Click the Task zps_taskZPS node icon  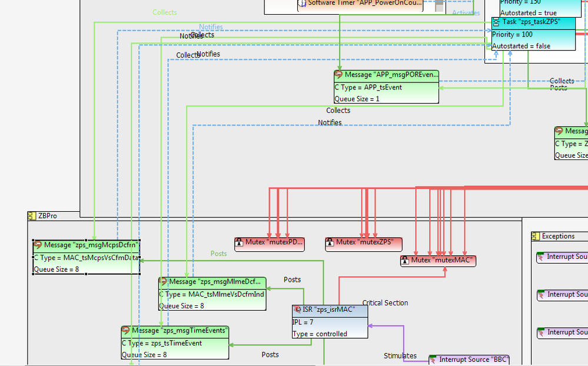pyautogui.click(x=496, y=22)
